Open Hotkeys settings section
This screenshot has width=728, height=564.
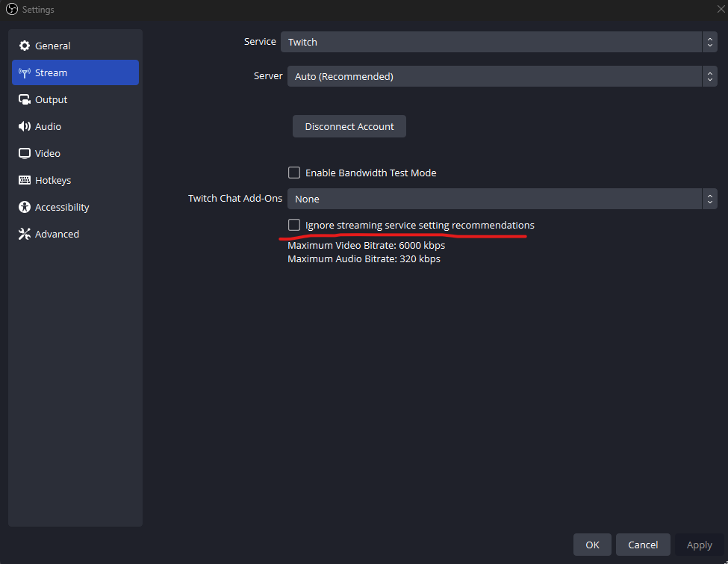(x=75, y=180)
